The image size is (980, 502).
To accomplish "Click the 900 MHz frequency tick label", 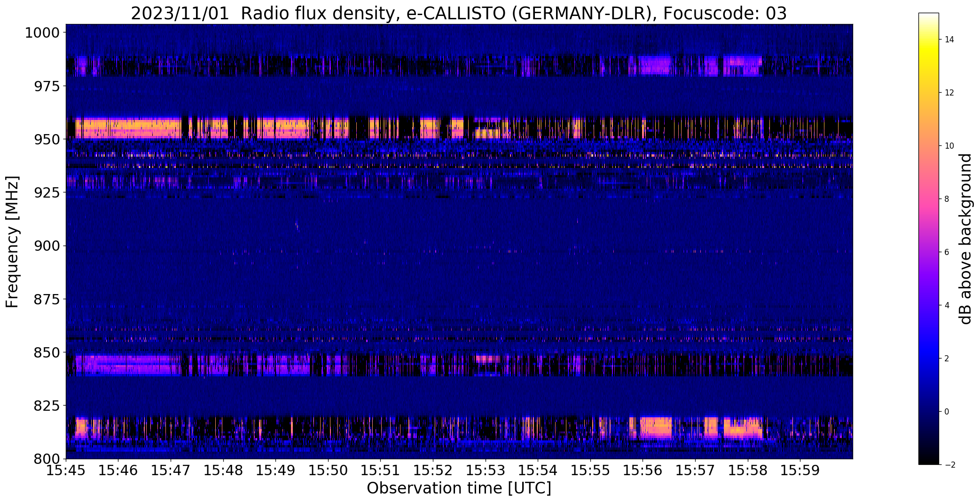I will coord(47,246).
